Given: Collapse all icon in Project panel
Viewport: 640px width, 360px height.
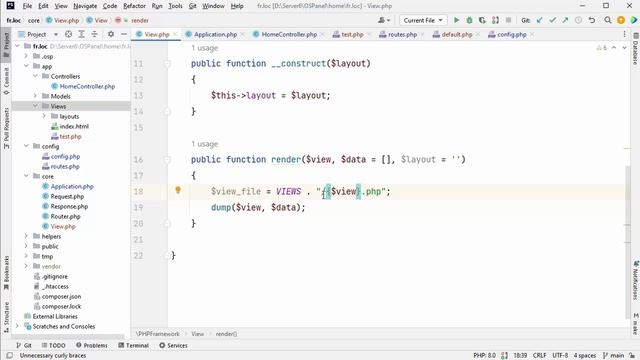Looking at the screenshot, I should (x=94, y=34).
